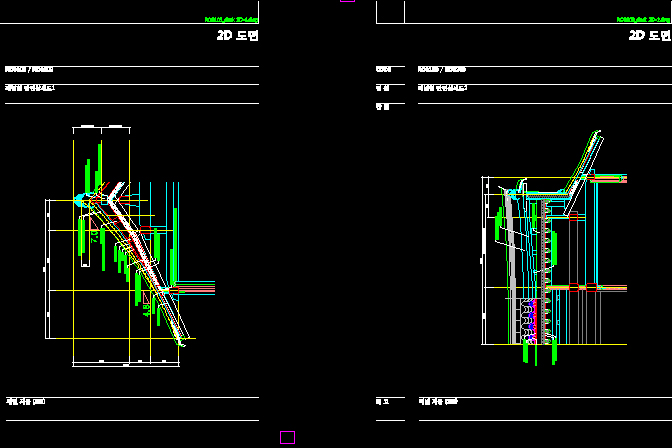
Task: Select the second row value text, left sheet
Action: pyautogui.click(x=30, y=88)
